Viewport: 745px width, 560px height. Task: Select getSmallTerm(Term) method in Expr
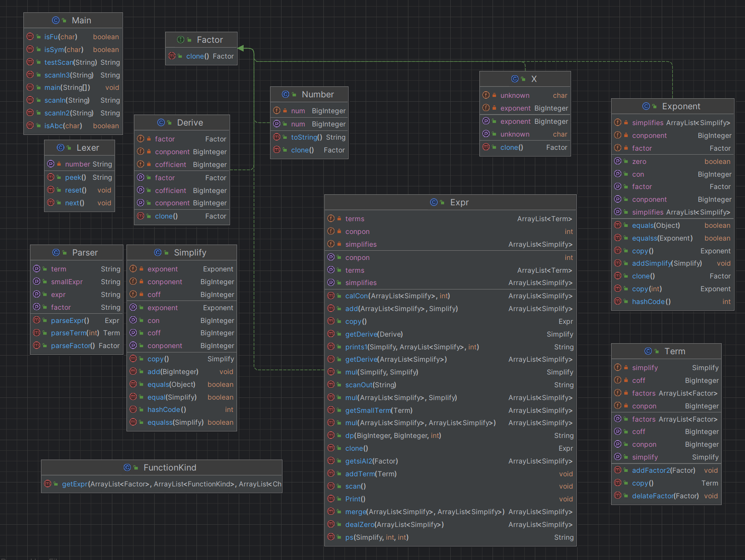379,410
